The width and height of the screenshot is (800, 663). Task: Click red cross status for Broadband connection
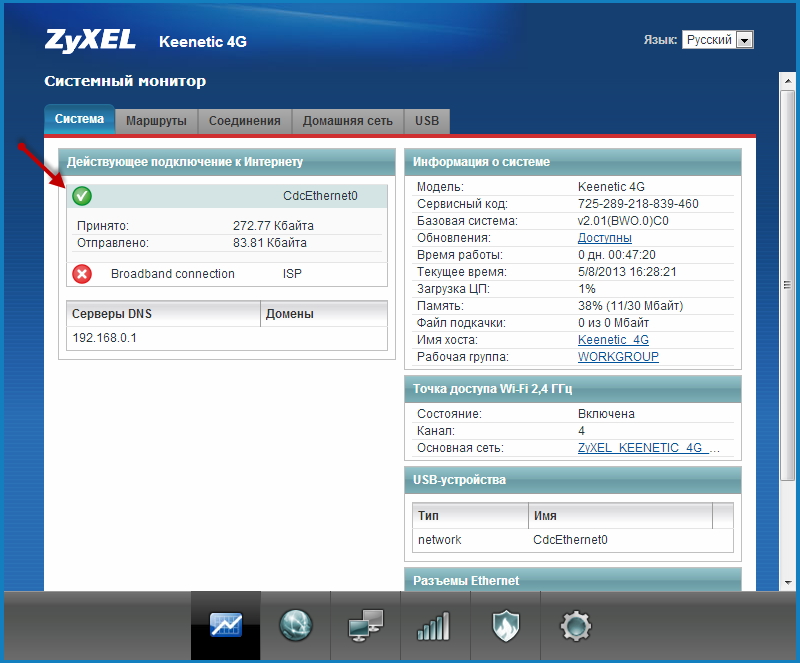pos(82,274)
